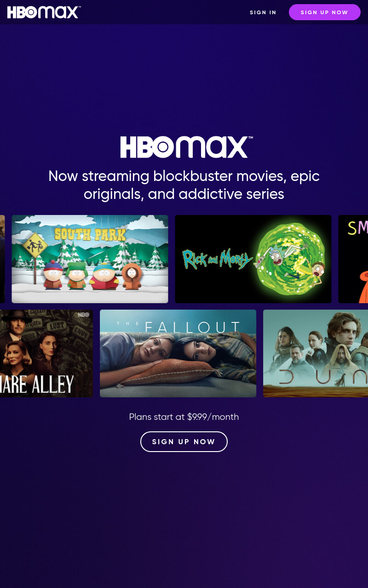Open the Sign In link

pyautogui.click(x=263, y=12)
